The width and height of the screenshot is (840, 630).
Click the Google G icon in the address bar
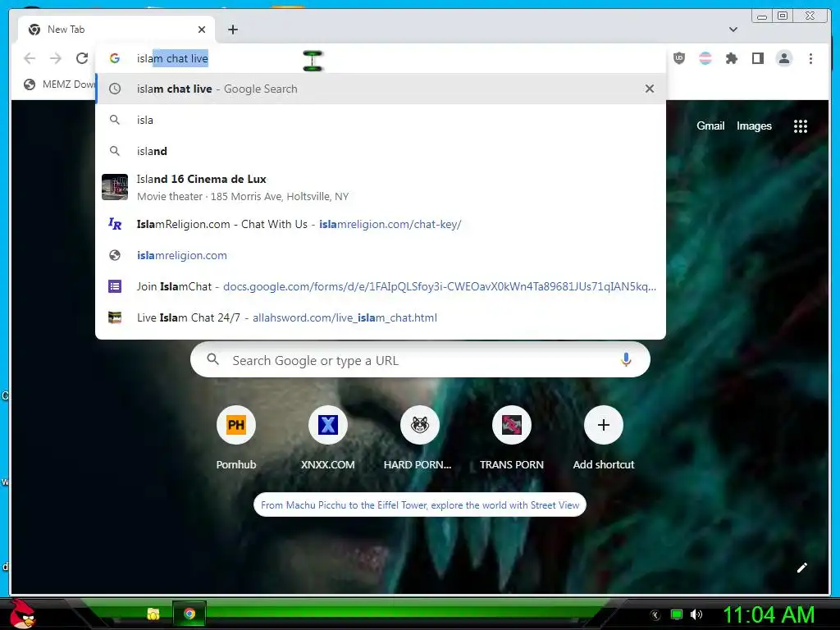tap(115, 58)
